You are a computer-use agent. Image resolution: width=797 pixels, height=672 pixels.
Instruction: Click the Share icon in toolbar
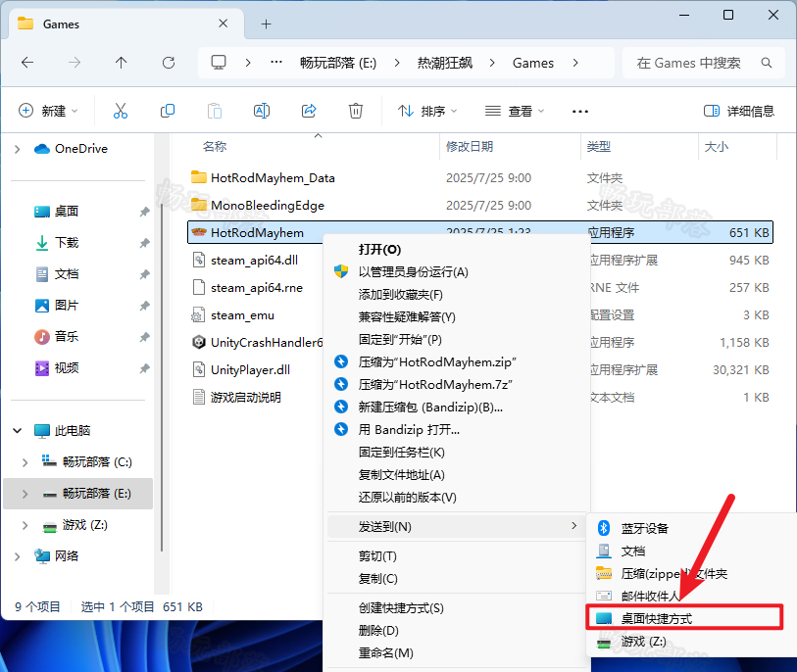pyautogui.click(x=309, y=111)
